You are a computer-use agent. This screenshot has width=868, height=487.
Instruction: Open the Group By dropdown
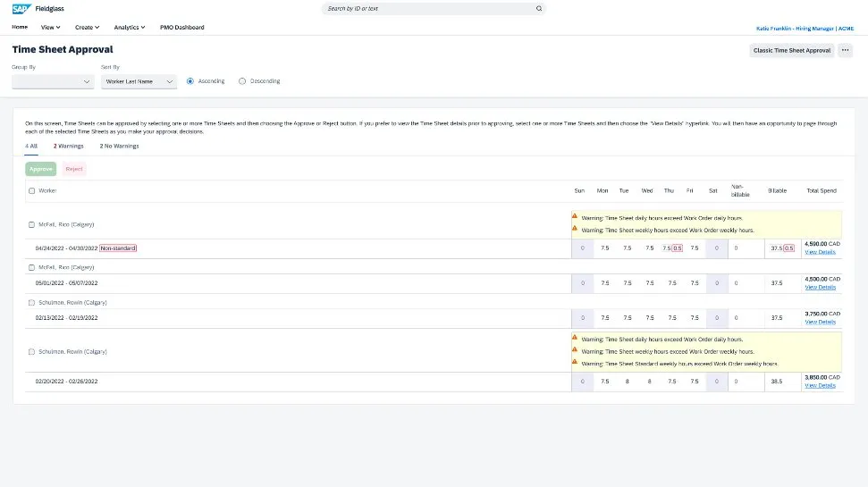[x=52, y=81]
